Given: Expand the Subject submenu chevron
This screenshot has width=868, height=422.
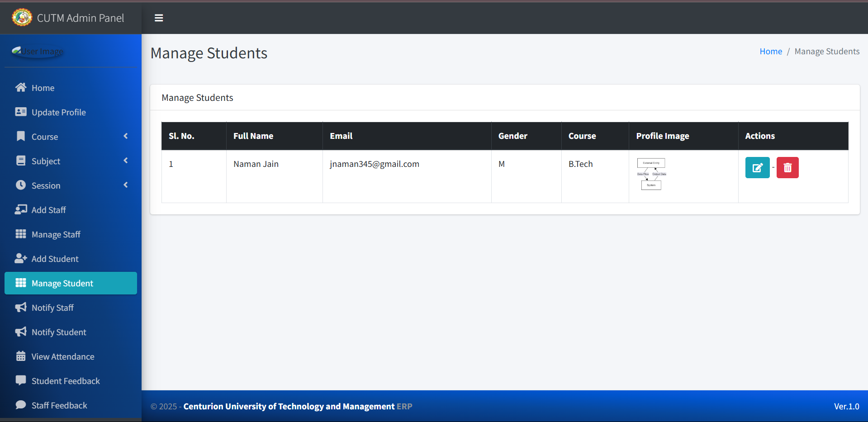Looking at the screenshot, I should (x=126, y=161).
